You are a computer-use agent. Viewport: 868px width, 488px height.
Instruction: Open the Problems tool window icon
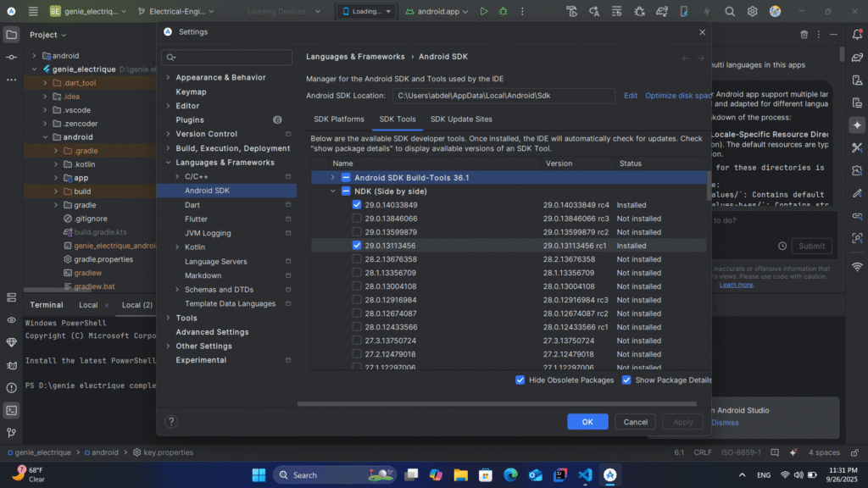pos(11,388)
